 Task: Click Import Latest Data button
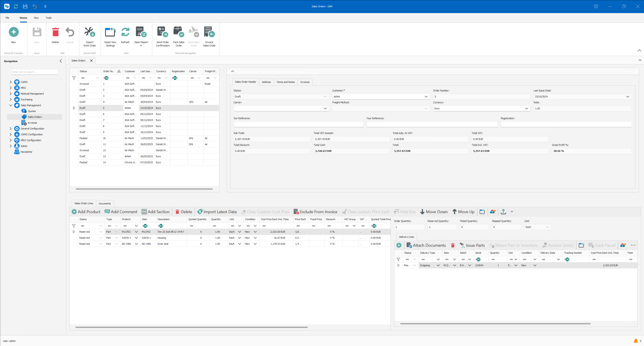[x=217, y=212]
